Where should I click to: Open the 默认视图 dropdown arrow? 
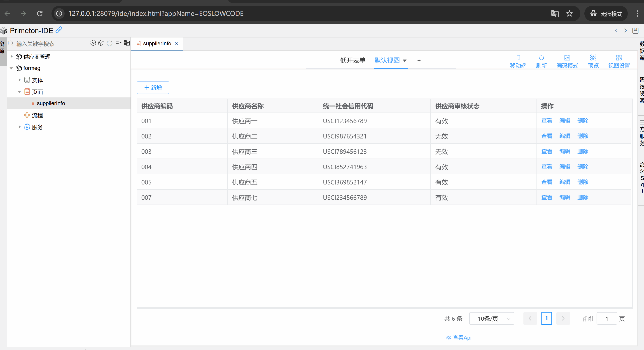405,60
